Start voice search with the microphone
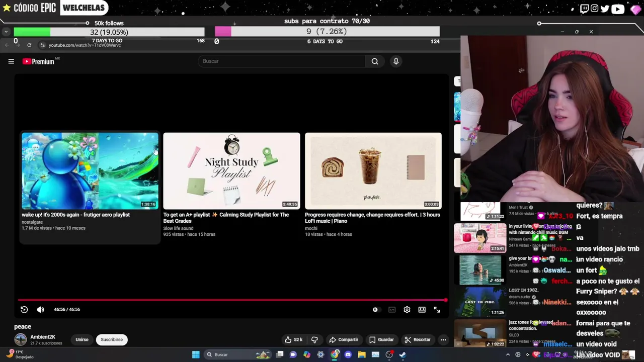Screen dimensions: 644x362 396,61
